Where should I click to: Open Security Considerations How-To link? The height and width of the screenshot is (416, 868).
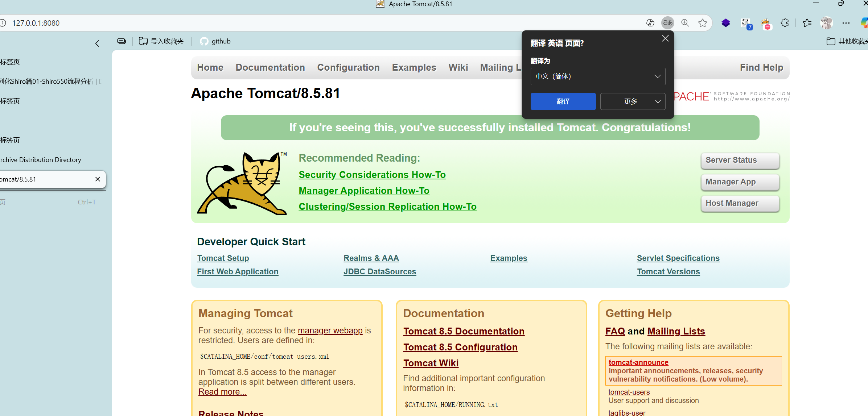(372, 175)
